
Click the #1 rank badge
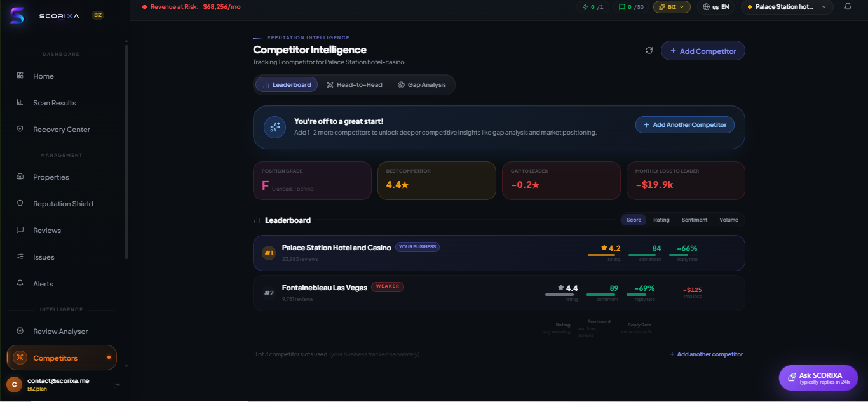[269, 253]
